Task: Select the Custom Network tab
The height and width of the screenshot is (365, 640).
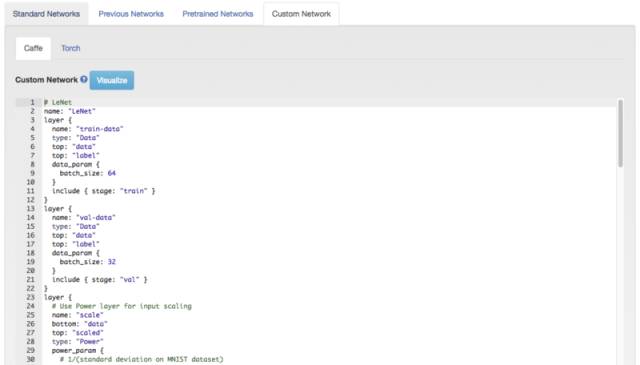Action: (x=301, y=14)
